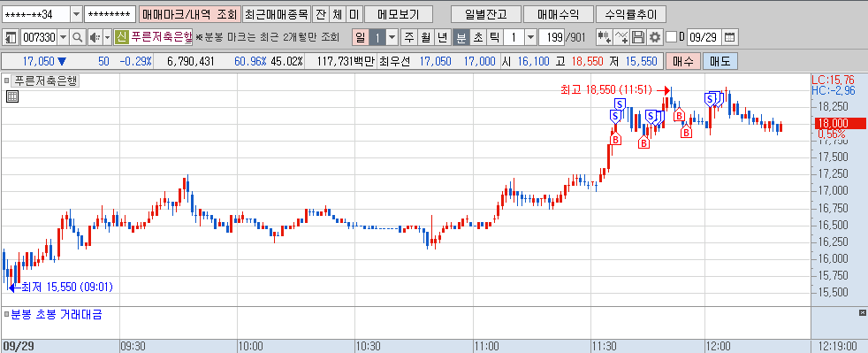
Task: Click 메모보기 button
Action: pyautogui.click(x=400, y=14)
